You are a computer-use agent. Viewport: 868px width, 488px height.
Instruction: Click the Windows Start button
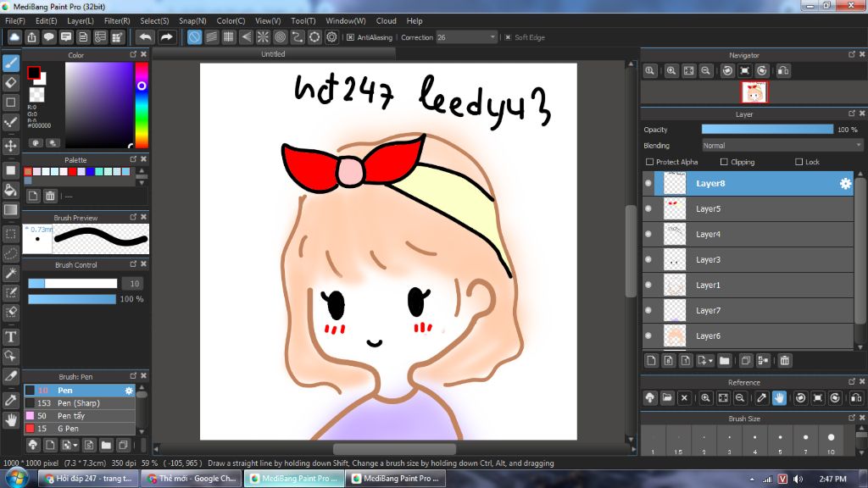click(x=17, y=478)
